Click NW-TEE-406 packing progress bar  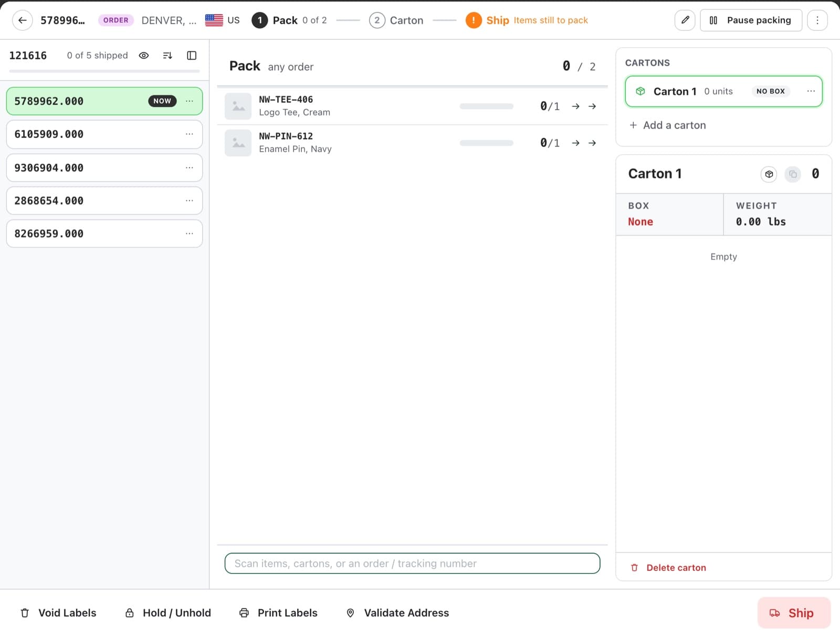(487, 107)
